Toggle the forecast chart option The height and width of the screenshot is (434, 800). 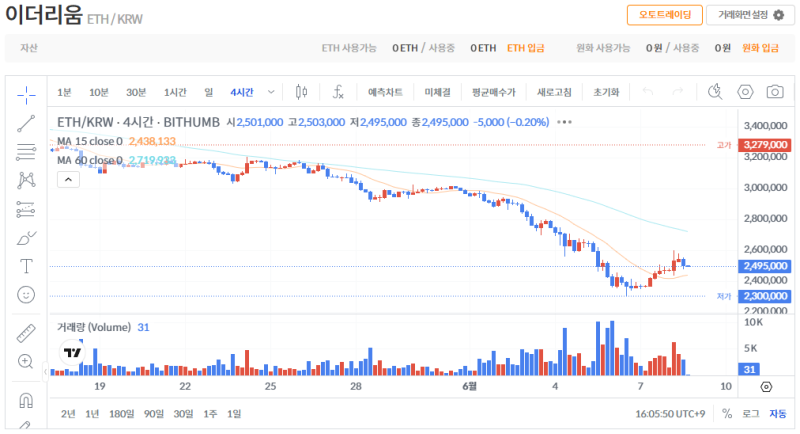coord(385,92)
